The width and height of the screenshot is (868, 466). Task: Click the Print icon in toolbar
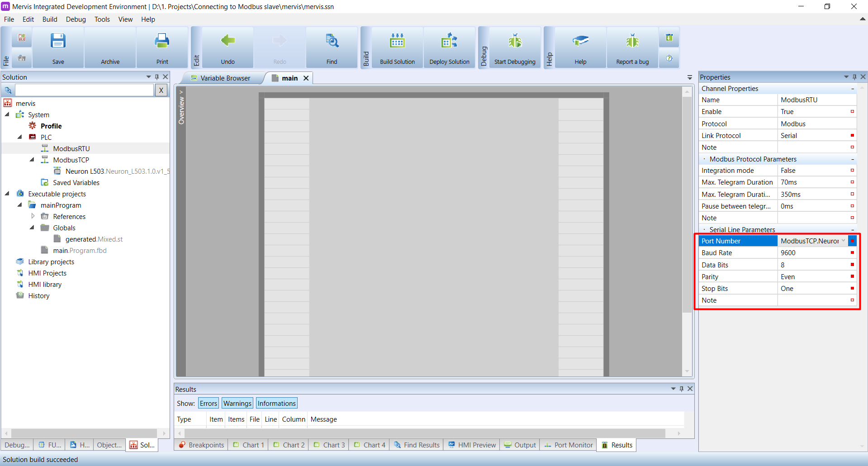tap(162, 41)
